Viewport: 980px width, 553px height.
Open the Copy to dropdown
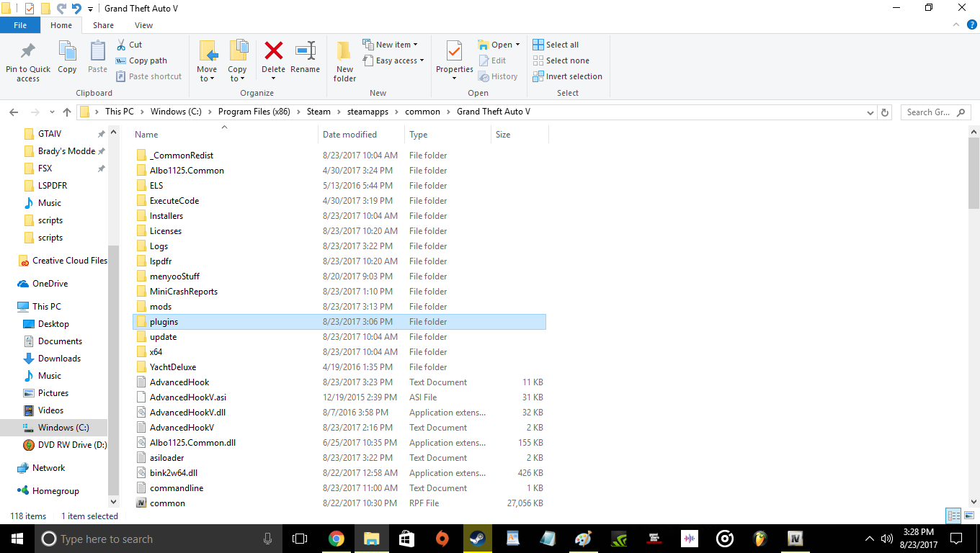(x=237, y=74)
